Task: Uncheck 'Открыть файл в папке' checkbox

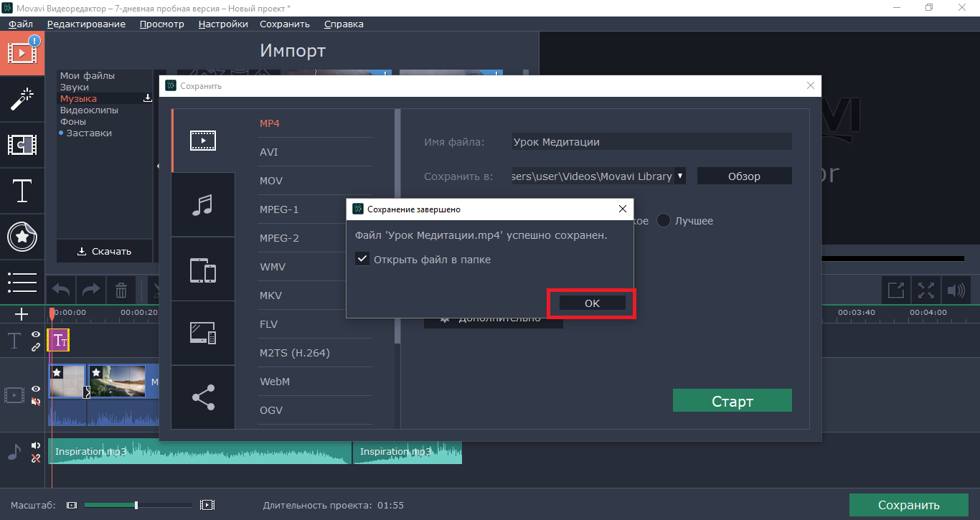Action: (x=362, y=260)
